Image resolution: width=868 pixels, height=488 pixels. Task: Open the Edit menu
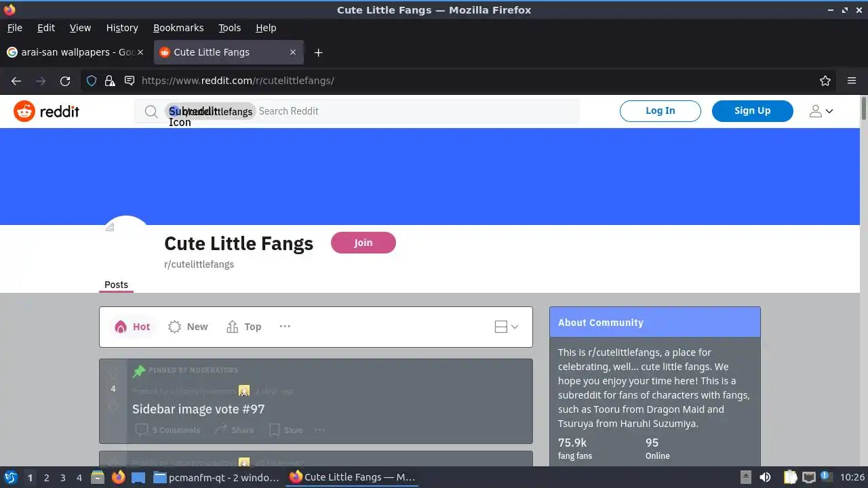point(46,28)
